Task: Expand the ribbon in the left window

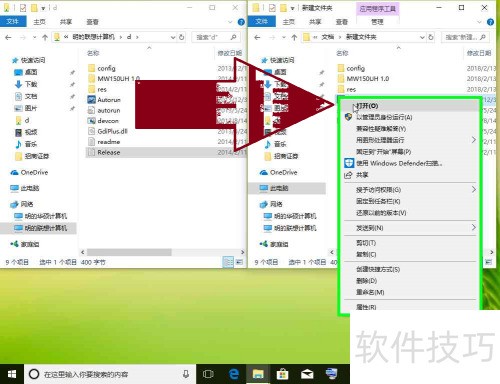Action: click(230, 22)
